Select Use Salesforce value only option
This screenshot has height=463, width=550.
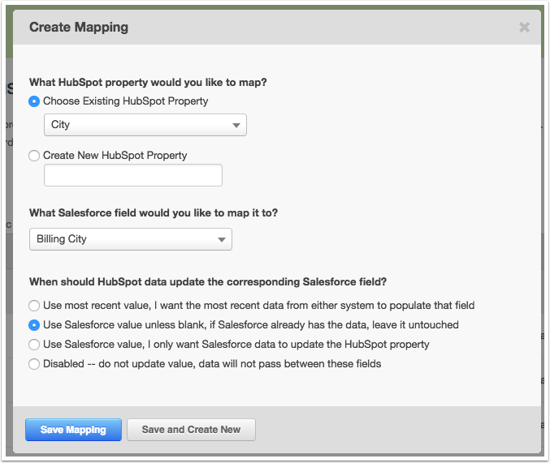coord(34,344)
